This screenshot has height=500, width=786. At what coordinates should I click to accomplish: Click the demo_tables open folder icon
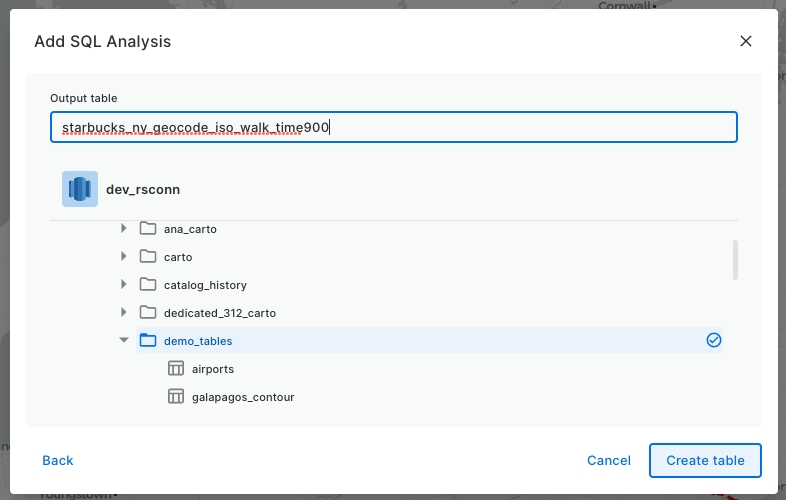[x=147, y=341]
